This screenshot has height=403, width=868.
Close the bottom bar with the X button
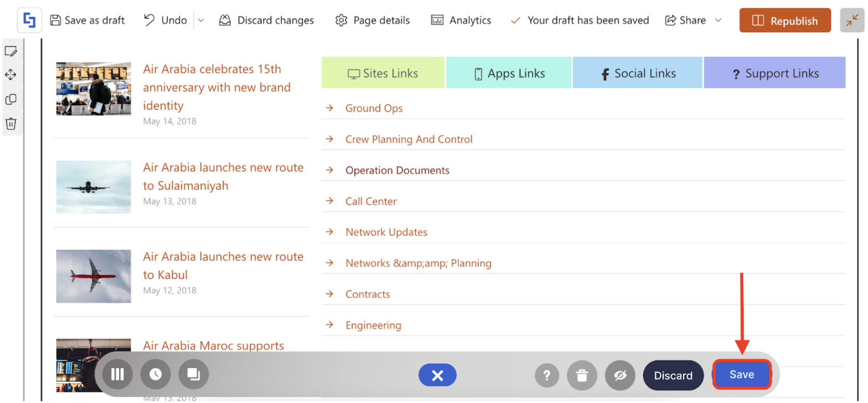coord(438,375)
